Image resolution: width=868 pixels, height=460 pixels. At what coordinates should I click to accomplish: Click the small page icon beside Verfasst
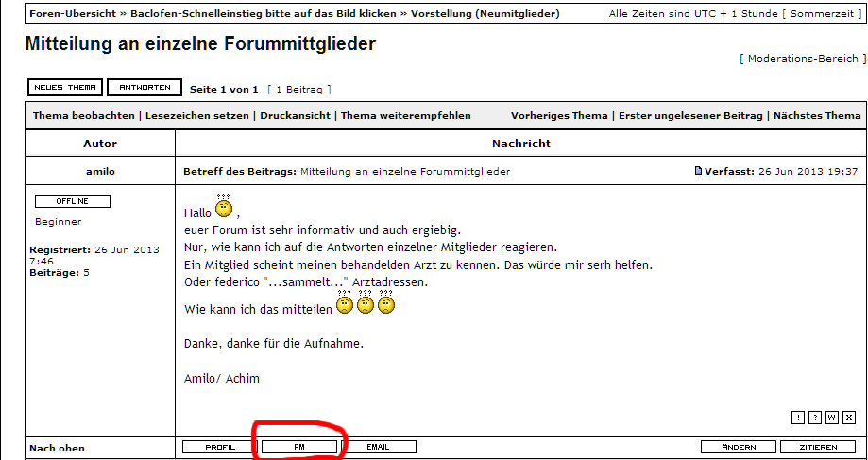(698, 171)
